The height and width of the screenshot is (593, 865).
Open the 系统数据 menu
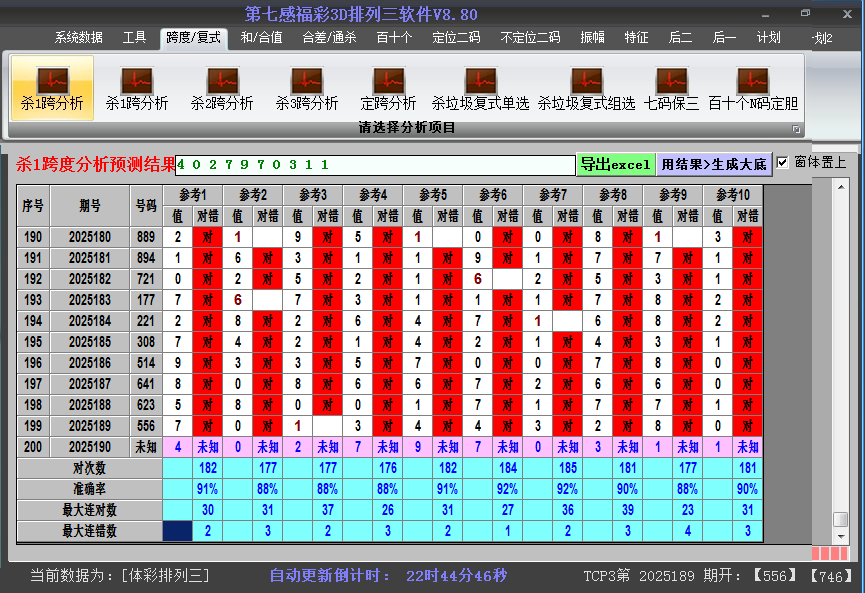78,38
